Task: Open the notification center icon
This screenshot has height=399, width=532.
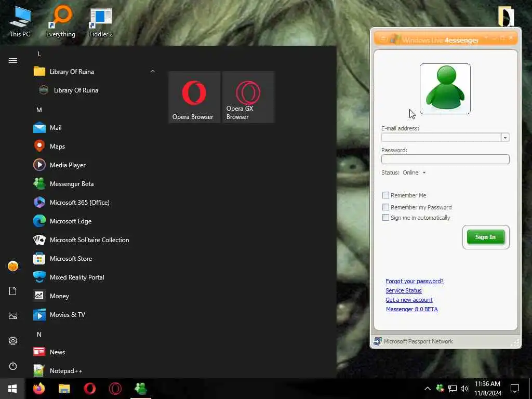Action: tap(515, 389)
